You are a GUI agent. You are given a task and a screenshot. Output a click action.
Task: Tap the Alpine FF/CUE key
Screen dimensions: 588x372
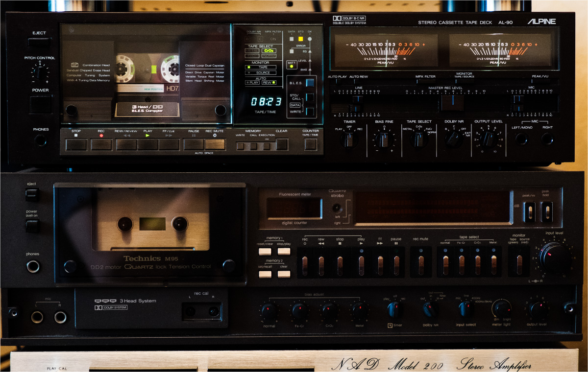tap(169, 144)
